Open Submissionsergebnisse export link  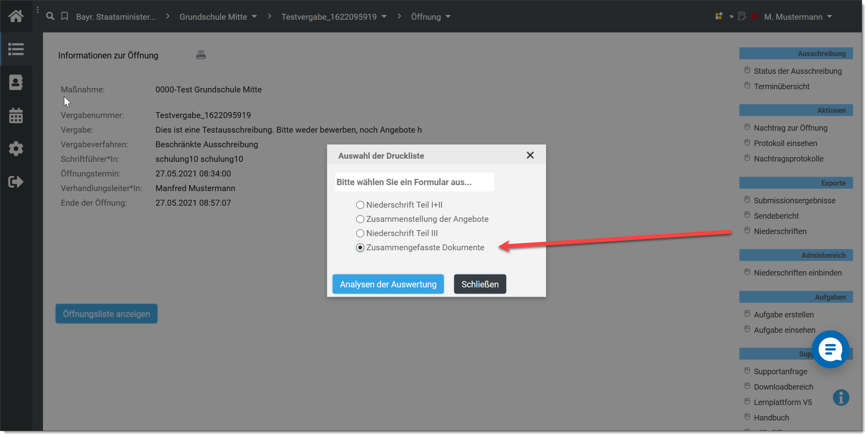794,201
